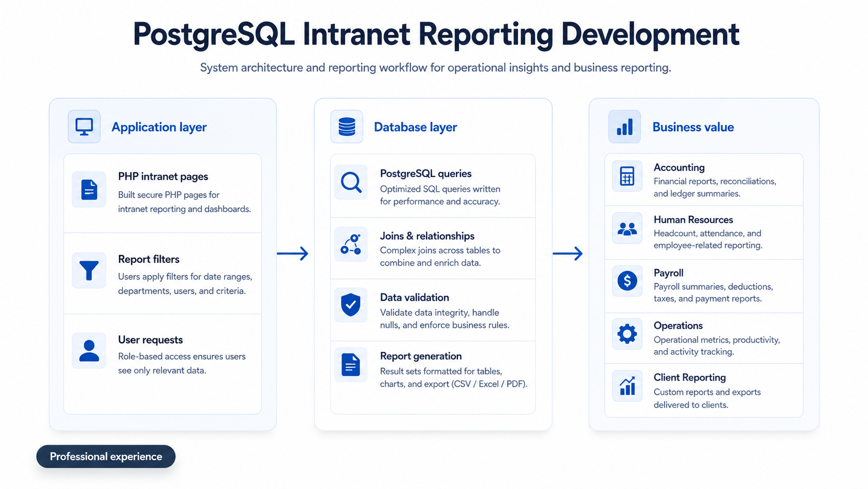
Task: Click text "Optimized SQL queries written"
Action: click(x=440, y=189)
